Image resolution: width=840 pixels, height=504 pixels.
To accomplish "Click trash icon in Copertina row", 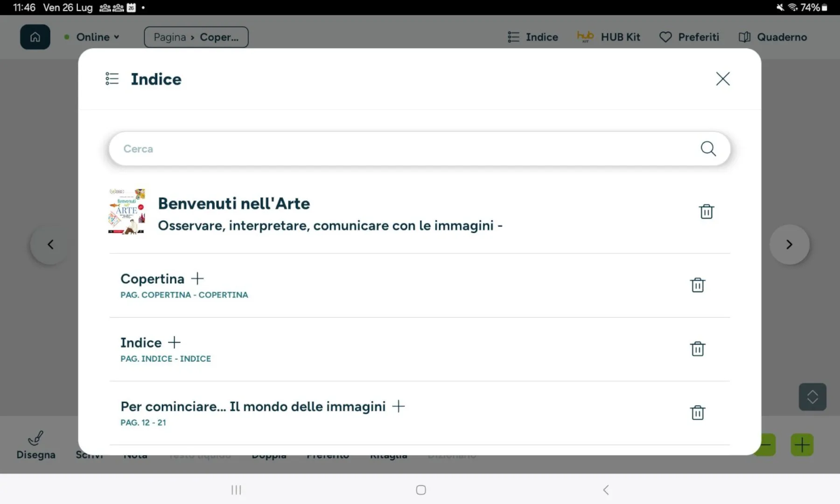I will [x=697, y=285].
